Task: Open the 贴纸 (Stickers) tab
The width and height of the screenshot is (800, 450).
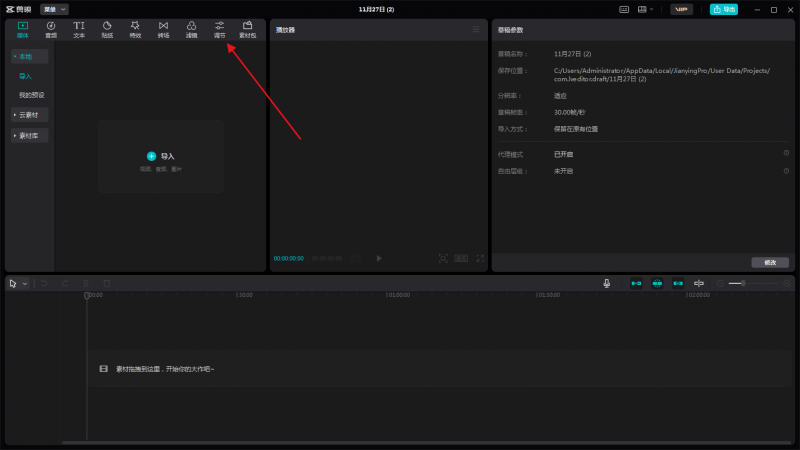Action: tap(107, 30)
